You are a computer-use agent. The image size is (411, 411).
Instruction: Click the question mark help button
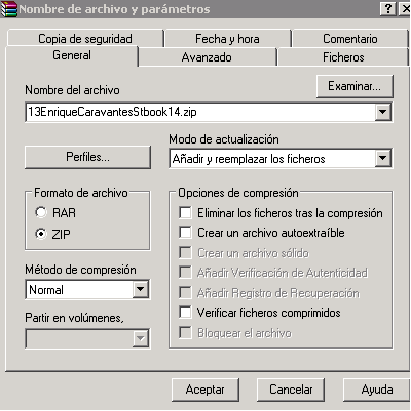[388, 8]
